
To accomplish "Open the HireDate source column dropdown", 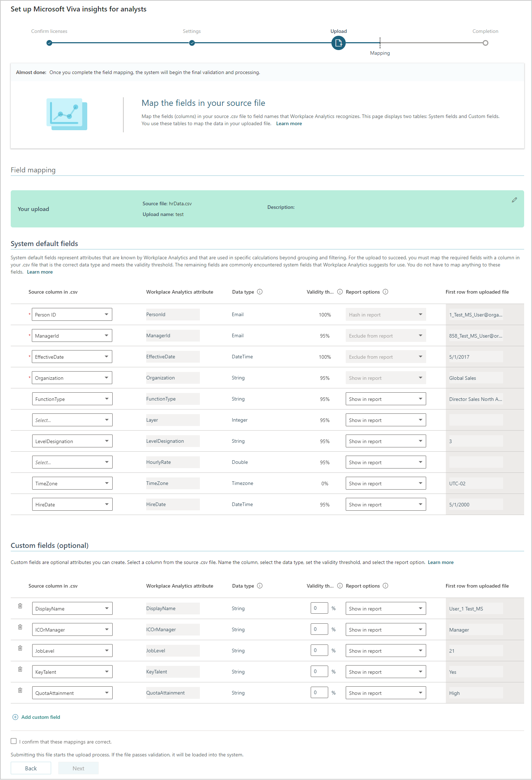I will [72, 504].
